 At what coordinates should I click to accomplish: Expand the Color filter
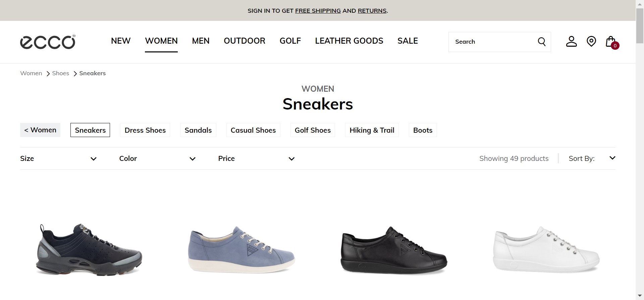tap(157, 159)
